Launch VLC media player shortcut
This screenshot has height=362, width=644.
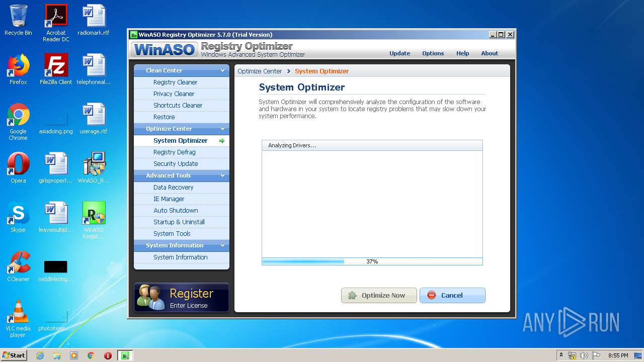click(x=18, y=319)
